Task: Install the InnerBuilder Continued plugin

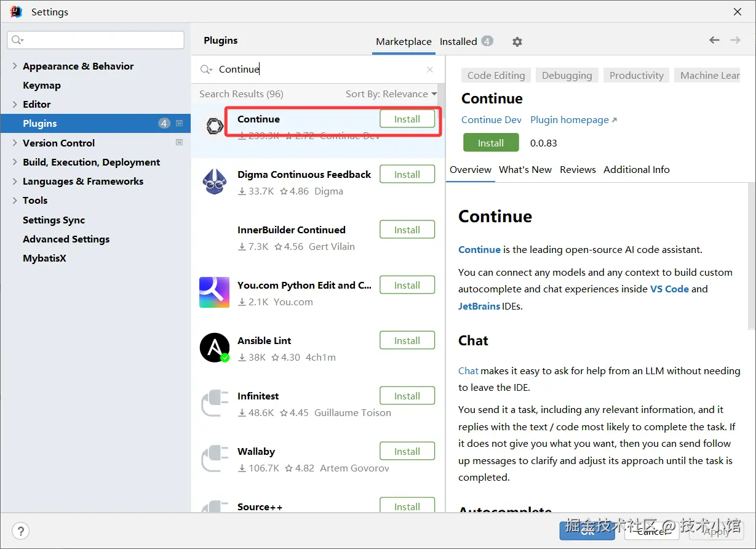Action: click(x=407, y=230)
